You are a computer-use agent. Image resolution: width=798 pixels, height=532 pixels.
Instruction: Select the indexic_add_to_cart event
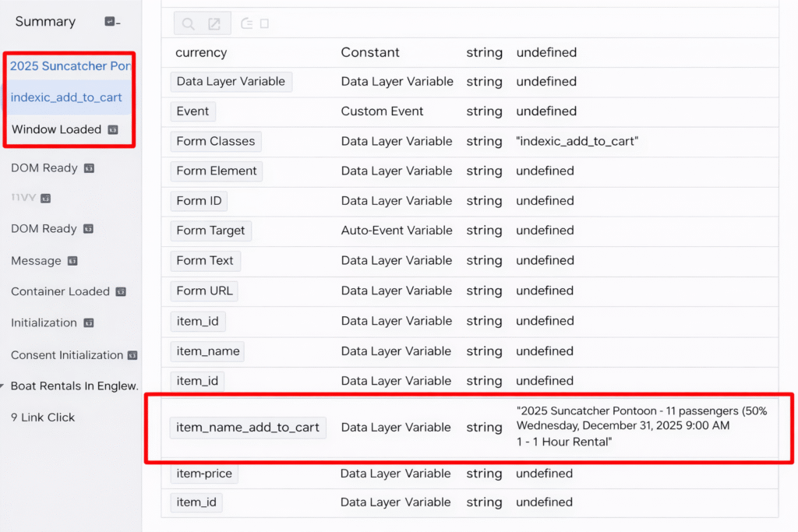(66, 97)
